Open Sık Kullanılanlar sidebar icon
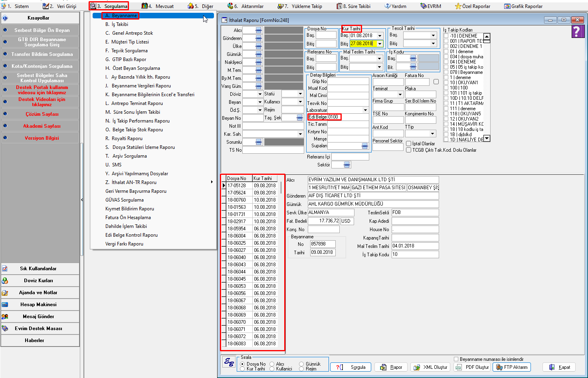 pos(5,269)
